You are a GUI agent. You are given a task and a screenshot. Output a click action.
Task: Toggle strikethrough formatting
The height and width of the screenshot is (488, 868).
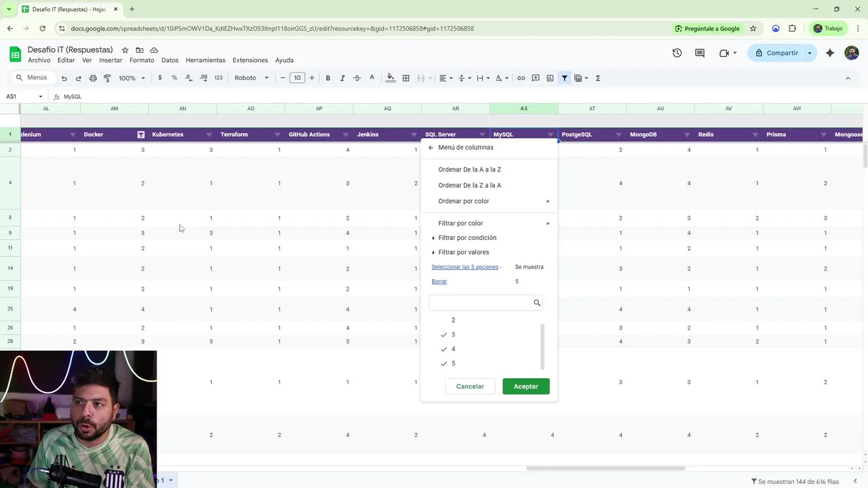[x=357, y=78]
